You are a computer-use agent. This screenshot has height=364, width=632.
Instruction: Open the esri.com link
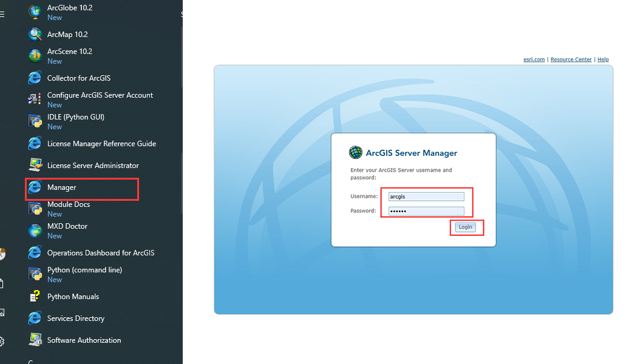(534, 59)
